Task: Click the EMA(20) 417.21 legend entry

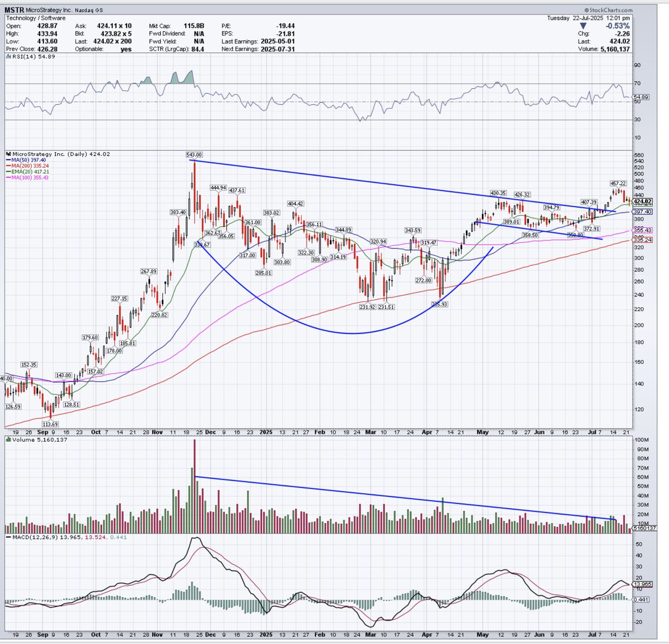Action: point(30,172)
